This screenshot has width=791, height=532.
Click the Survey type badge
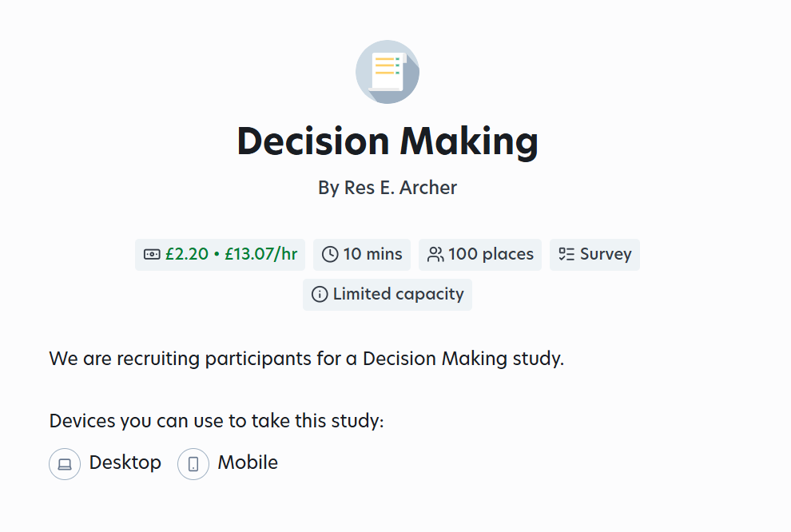(x=594, y=255)
